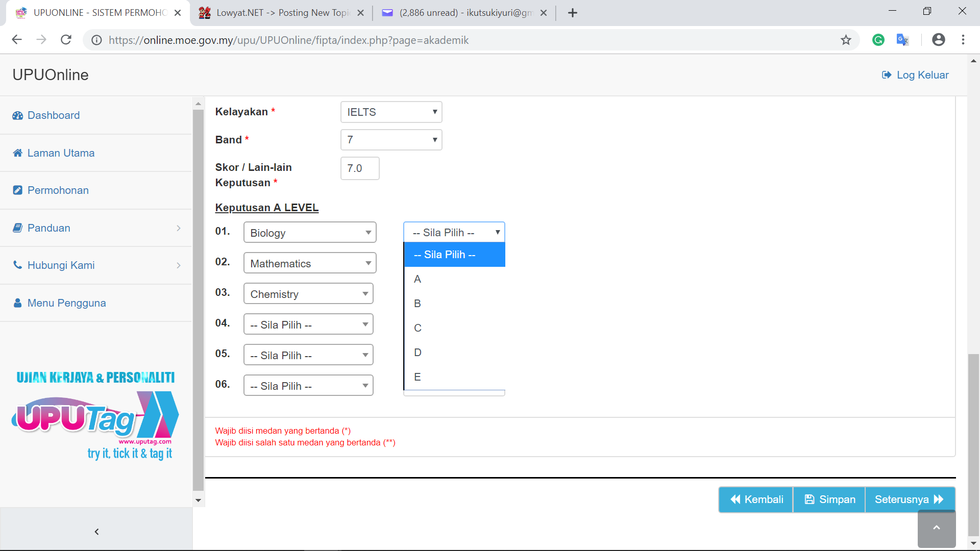Click the Kembali navigation button
The image size is (980, 551).
756,499
